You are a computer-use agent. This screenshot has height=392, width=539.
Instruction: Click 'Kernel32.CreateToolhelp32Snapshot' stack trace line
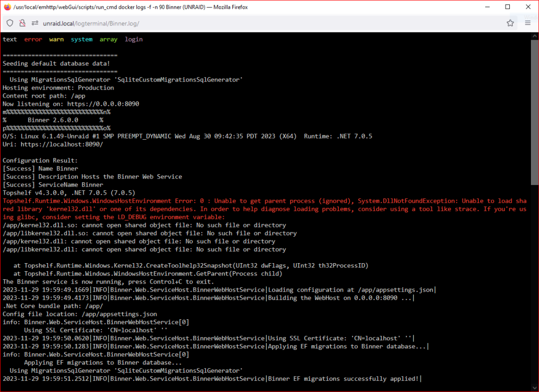191,265
